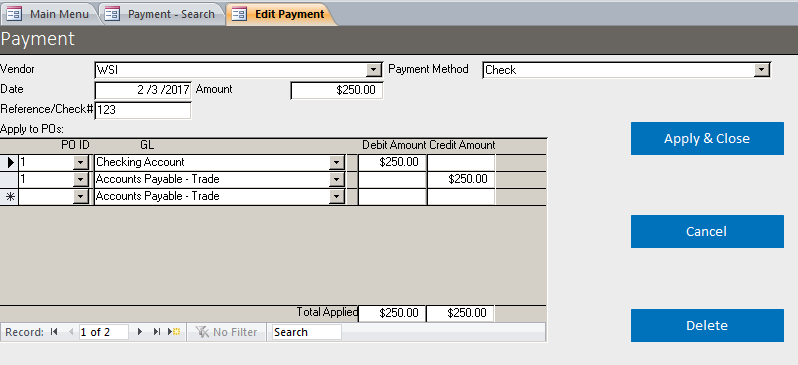Viewport: 798px width, 365px height.
Task: Click form icon on Main Menu tab
Action: click(14, 14)
